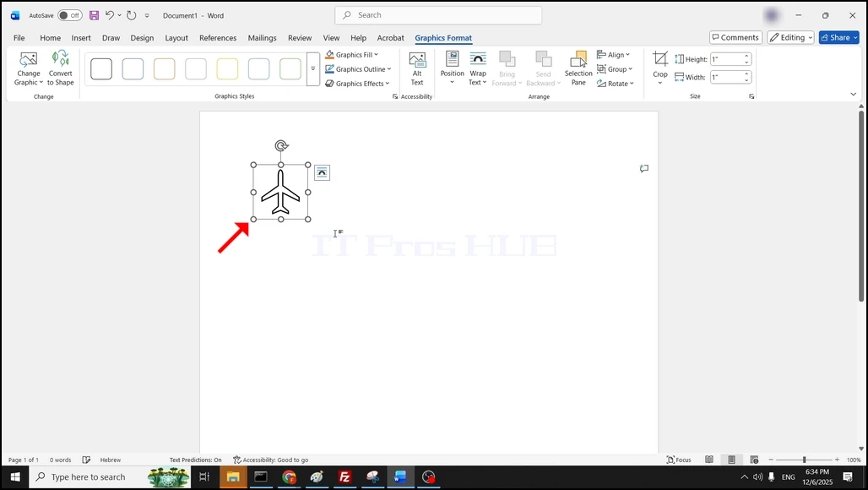
Task: Open the Comments button
Action: click(x=735, y=37)
